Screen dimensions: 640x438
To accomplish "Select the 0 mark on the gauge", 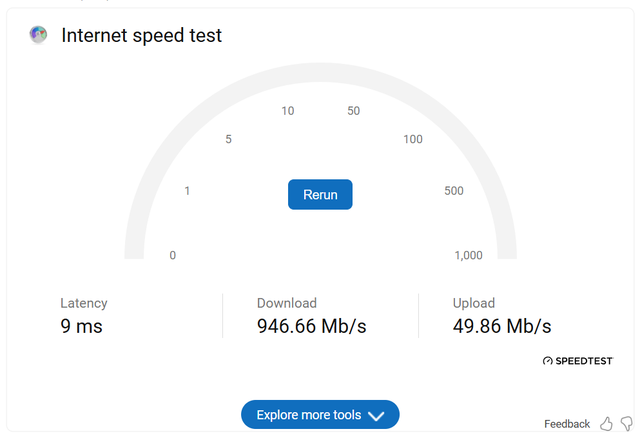I will (173, 255).
